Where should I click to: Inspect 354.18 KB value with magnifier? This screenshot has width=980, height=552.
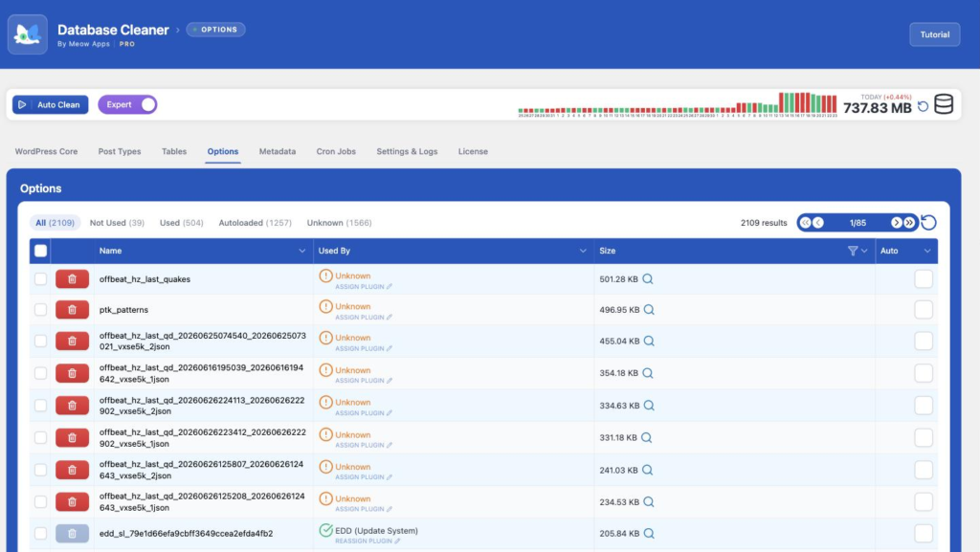tap(648, 373)
